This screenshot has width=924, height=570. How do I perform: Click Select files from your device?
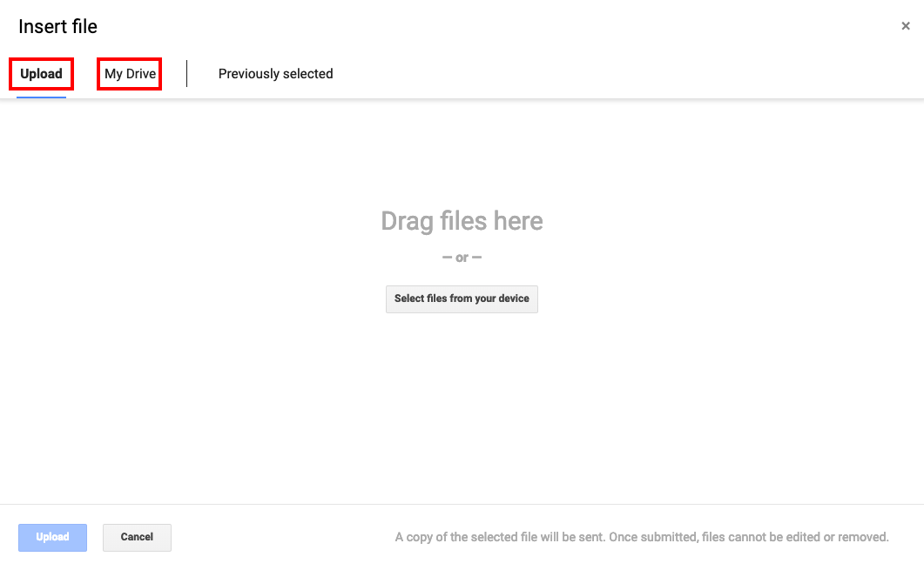click(x=462, y=299)
